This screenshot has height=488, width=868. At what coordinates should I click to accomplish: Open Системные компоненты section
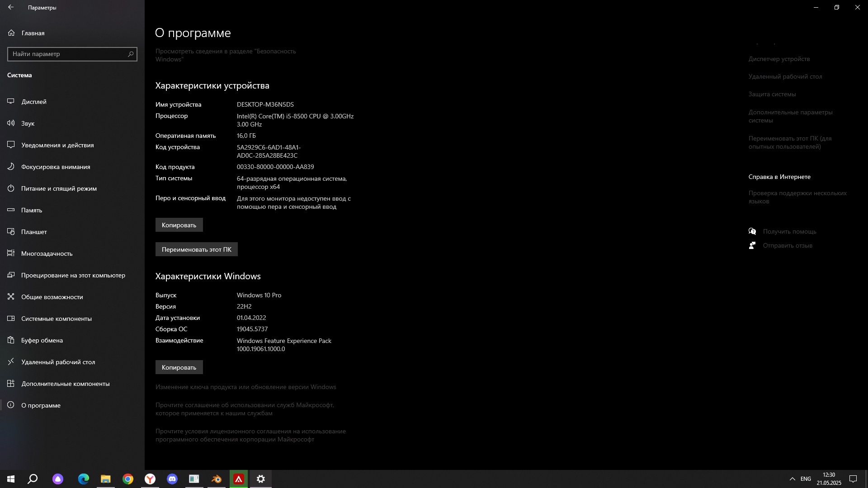click(72, 319)
